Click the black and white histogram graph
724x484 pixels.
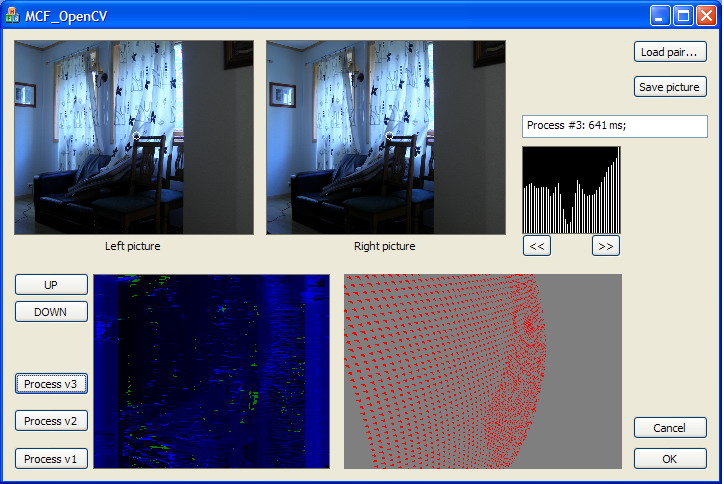coord(571,189)
